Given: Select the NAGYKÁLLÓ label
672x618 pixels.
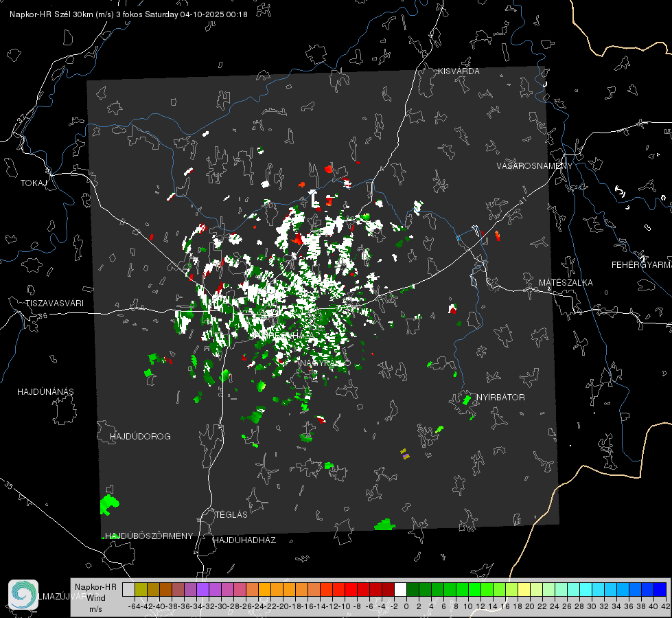Looking at the screenshot, I should click(325, 363).
